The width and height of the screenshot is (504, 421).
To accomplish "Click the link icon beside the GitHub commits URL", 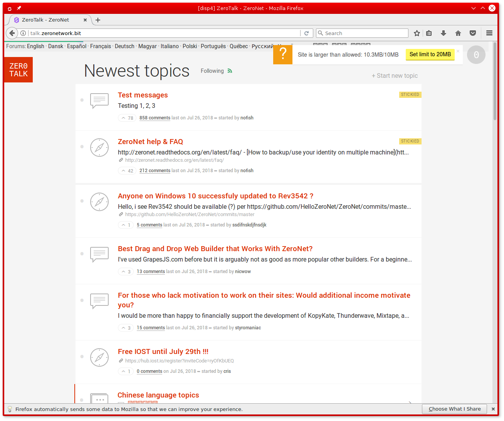I will coord(121,214).
